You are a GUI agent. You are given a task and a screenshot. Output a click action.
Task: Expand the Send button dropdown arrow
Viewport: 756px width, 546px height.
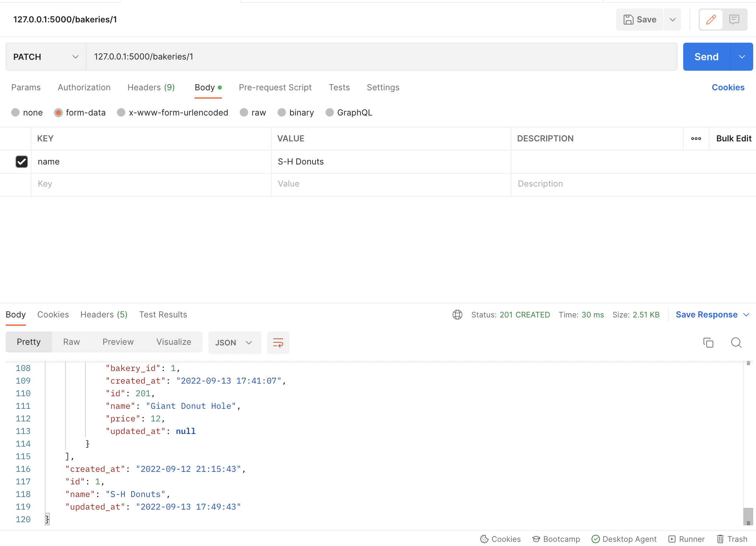(742, 56)
